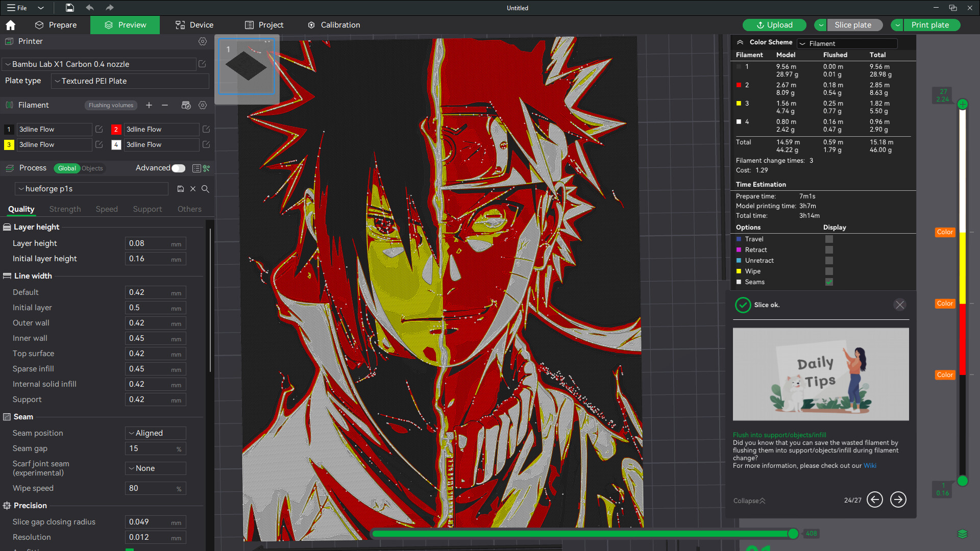Undo the last action
This screenshot has width=980, height=551.
point(90,8)
